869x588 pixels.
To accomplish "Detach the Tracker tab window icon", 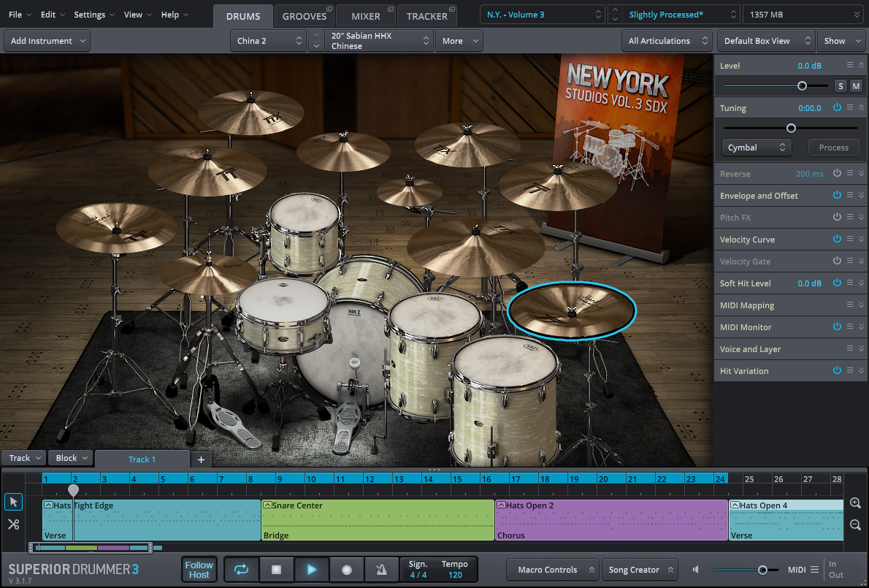I will point(452,9).
